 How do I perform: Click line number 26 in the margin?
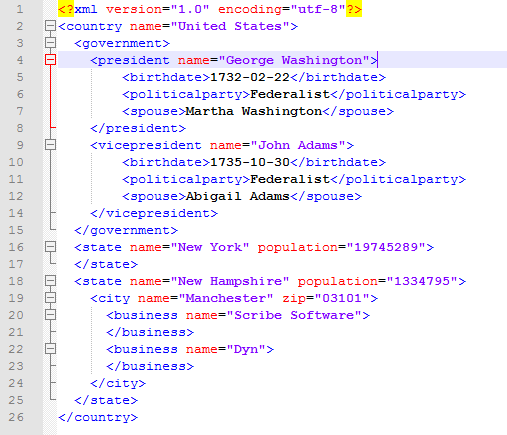pos(16,417)
